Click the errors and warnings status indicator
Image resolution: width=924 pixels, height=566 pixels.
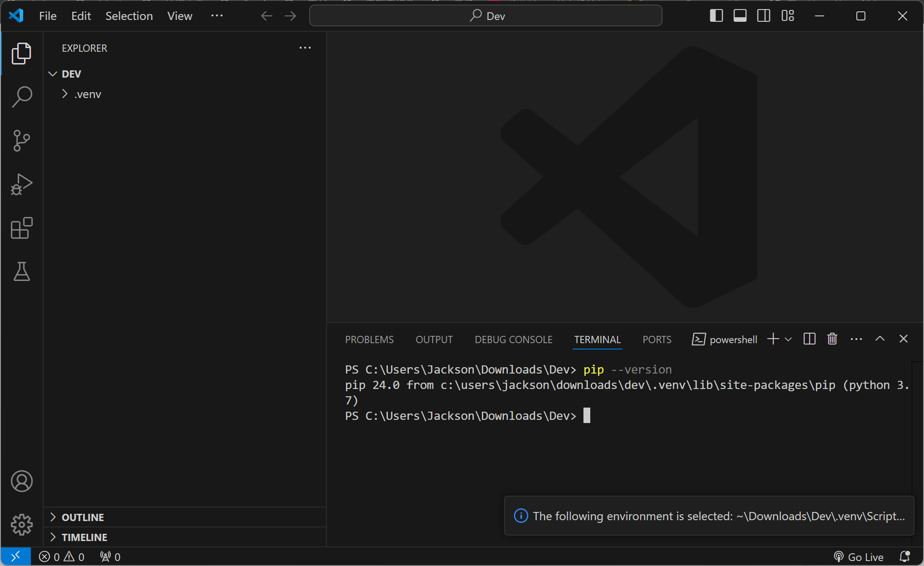[62, 557]
